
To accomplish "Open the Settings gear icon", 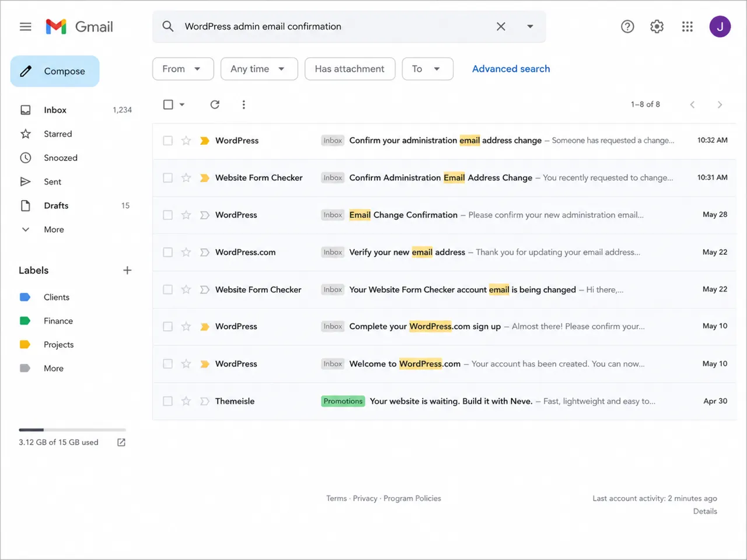I will [657, 26].
